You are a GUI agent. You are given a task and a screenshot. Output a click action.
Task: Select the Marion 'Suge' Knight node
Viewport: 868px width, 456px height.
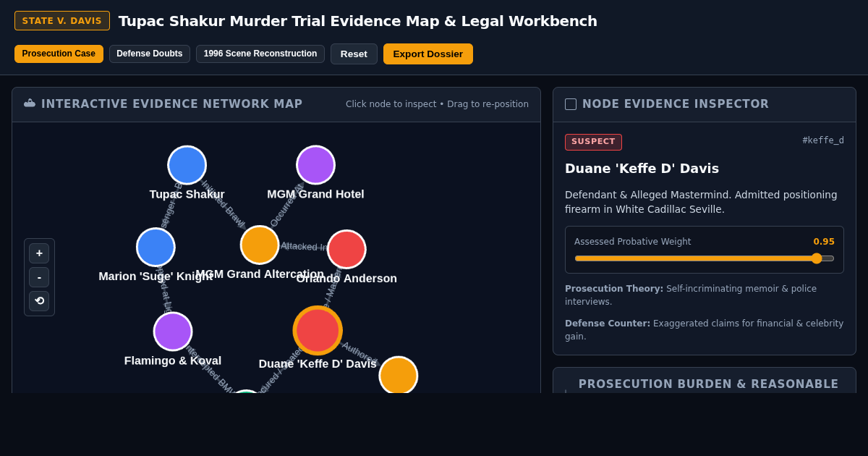(156, 247)
